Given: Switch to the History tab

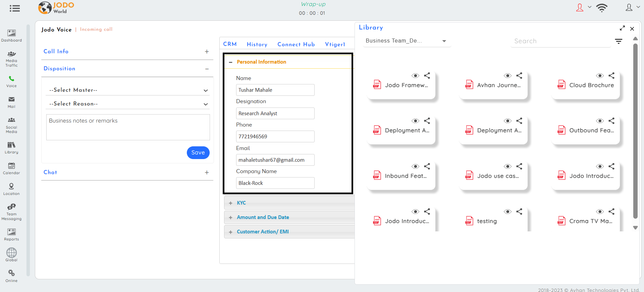Looking at the screenshot, I should coord(257,45).
